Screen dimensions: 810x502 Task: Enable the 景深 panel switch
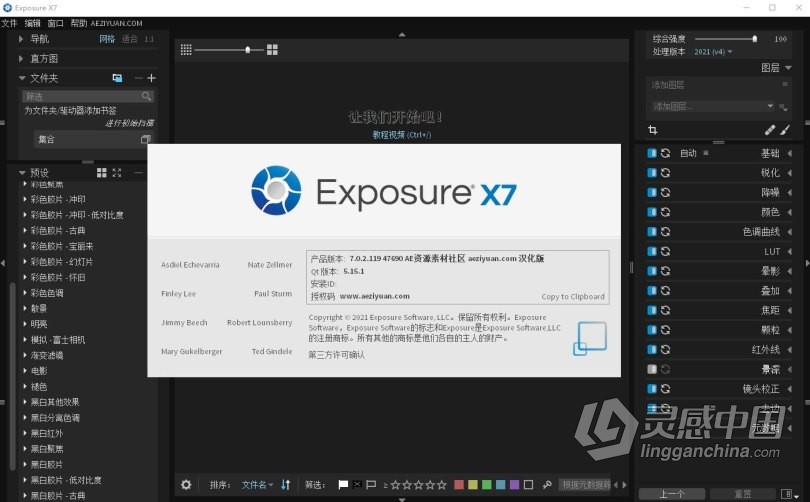652,369
